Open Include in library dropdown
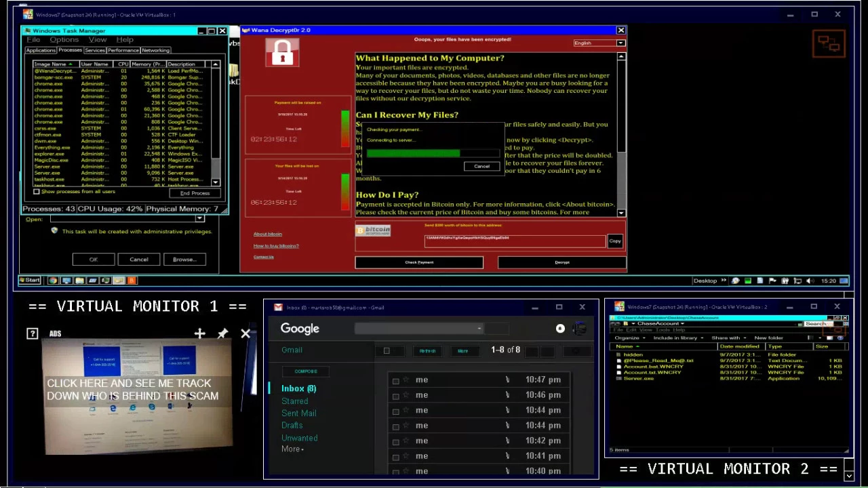868x488 pixels. pos(678,338)
